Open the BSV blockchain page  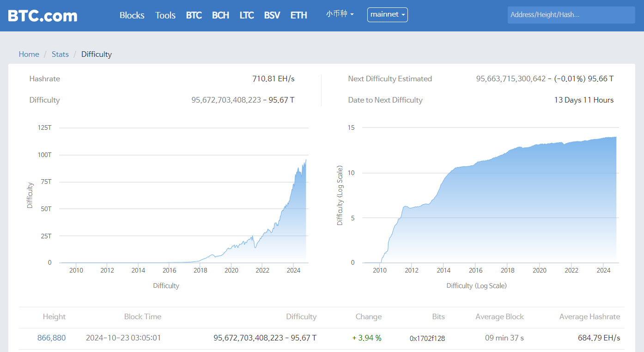[272, 15]
